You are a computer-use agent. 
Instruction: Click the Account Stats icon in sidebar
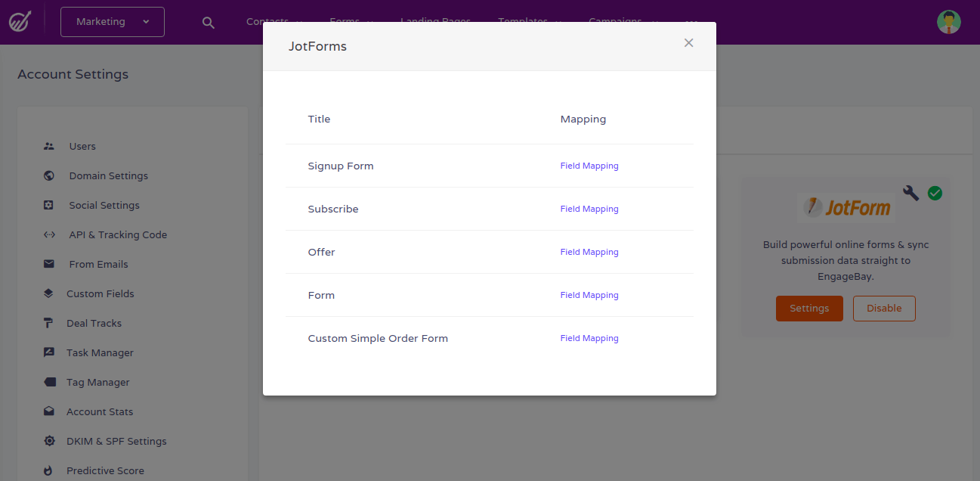tap(49, 411)
